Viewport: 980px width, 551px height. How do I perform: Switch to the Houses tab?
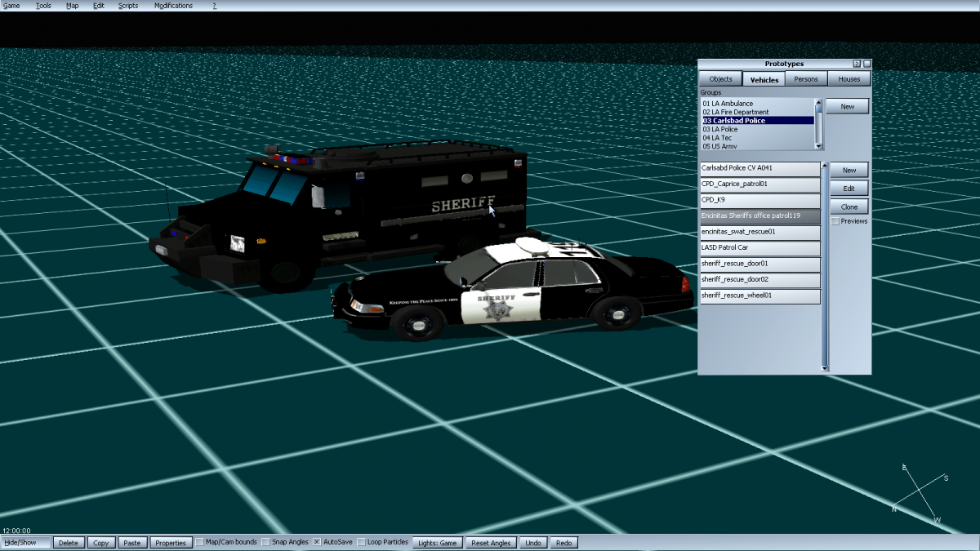click(x=849, y=79)
